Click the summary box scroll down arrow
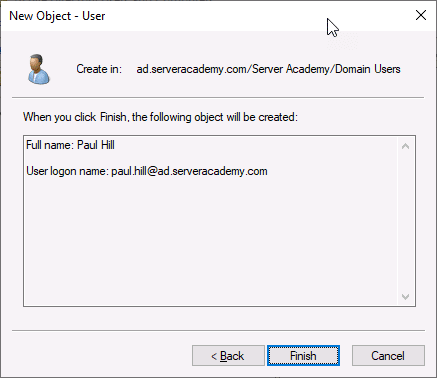437x378 pixels. [406, 296]
